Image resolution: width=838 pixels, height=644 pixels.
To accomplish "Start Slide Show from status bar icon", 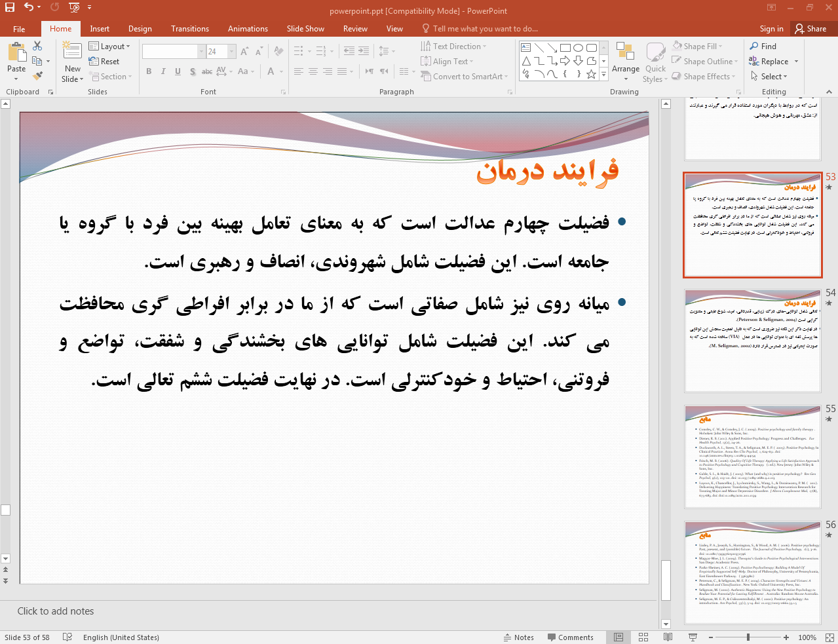I will click(693, 637).
